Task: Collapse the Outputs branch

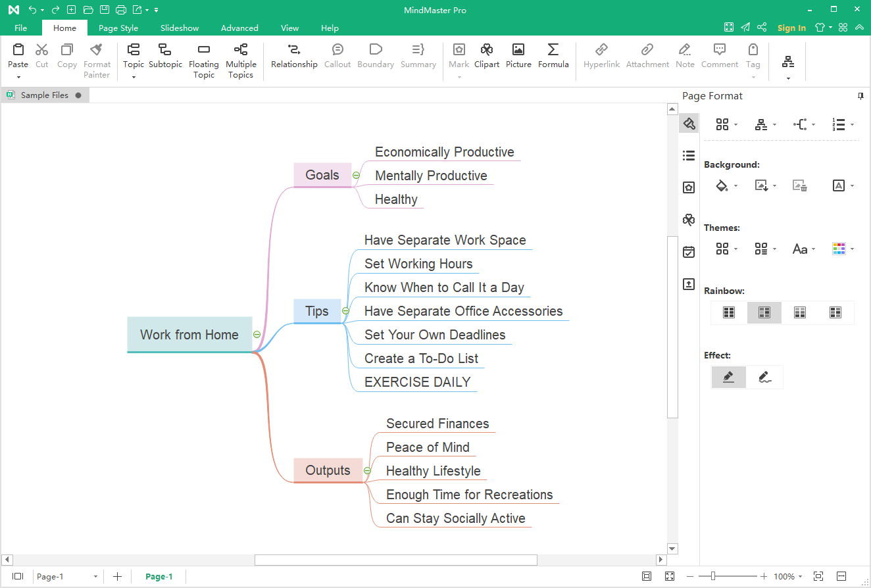Action: [x=367, y=471]
